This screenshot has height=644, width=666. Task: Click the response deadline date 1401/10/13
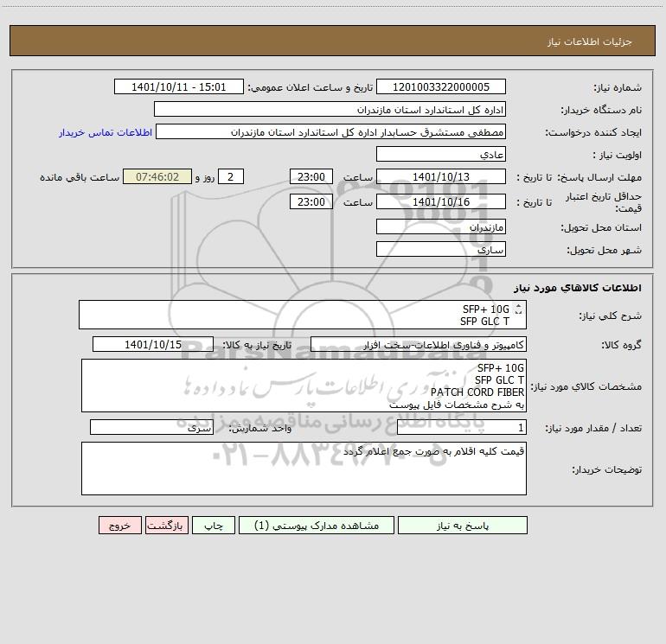[441, 176]
